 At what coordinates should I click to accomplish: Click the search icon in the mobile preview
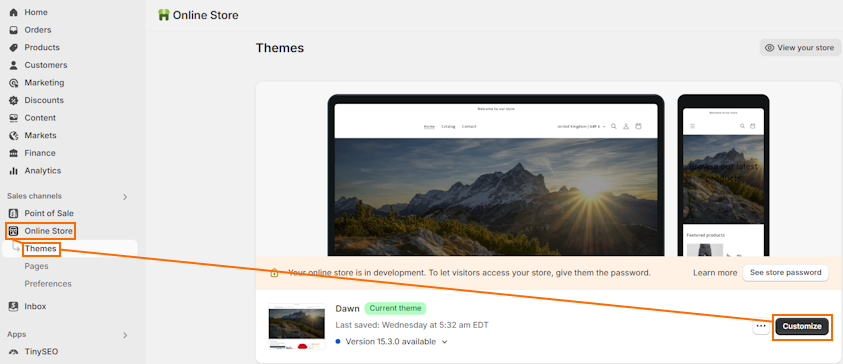pyautogui.click(x=742, y=126)
